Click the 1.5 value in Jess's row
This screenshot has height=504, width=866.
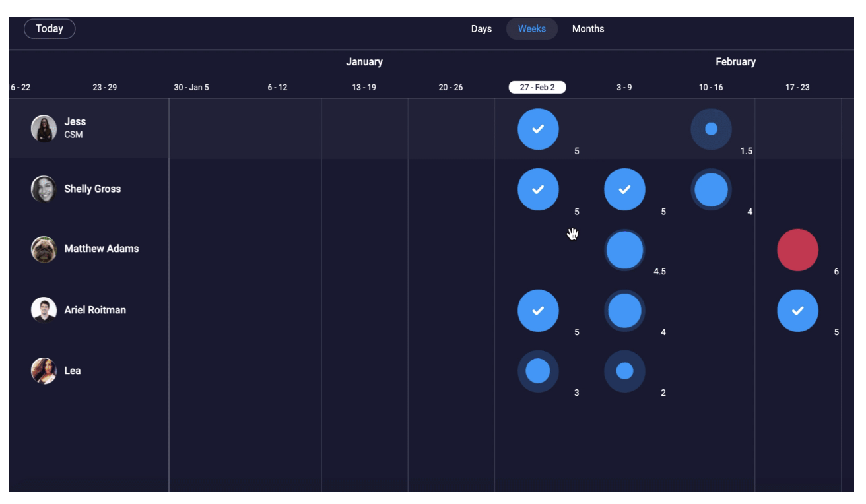coord(746,151)
